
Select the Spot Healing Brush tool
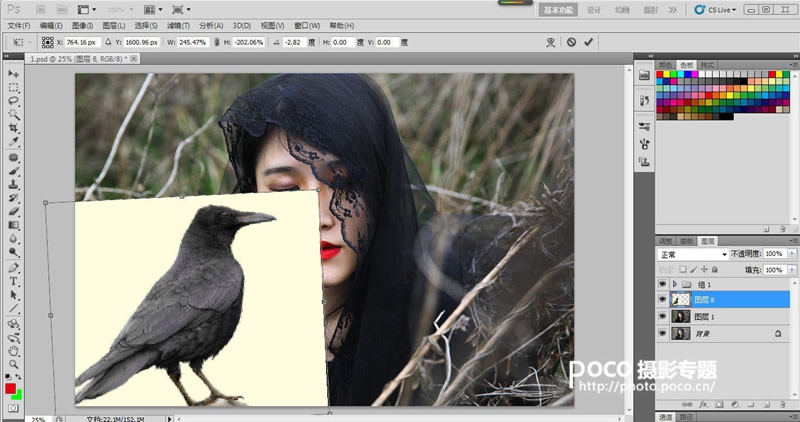[13, 158]
